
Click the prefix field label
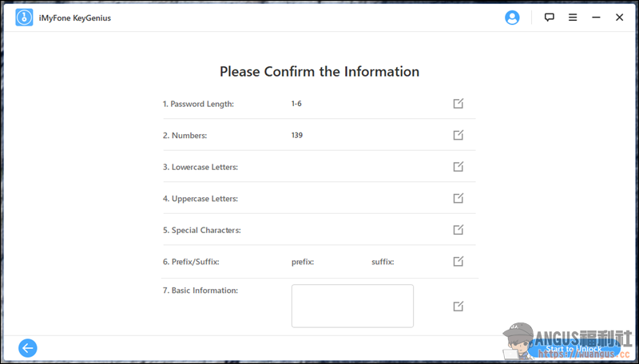[x=303, y=262]
